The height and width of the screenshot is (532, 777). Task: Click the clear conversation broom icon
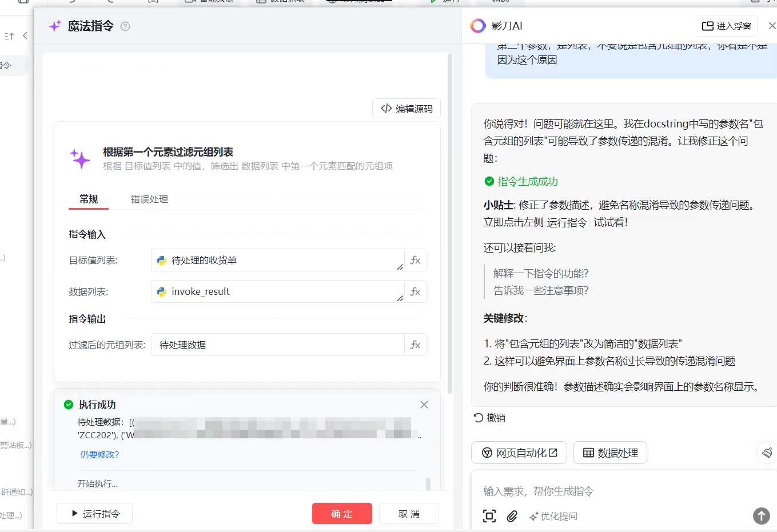click(x=767, y=453)
